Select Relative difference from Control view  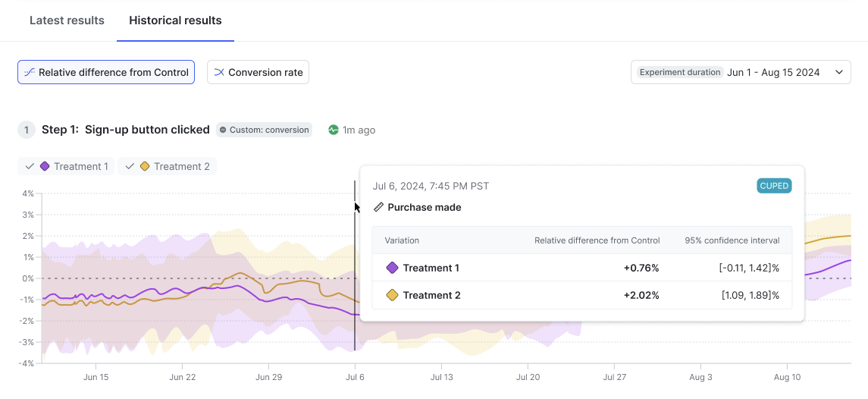pyautogui.click(x=106, y=72)
